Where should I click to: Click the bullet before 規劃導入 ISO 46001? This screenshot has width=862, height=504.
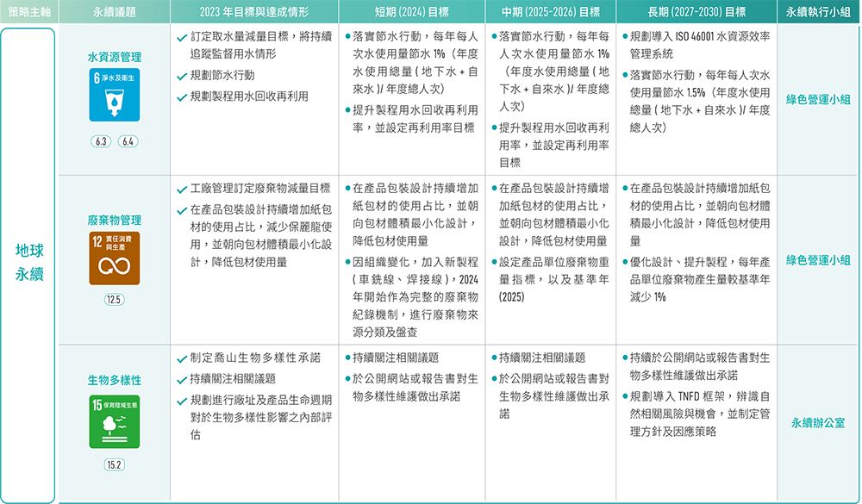(x=624, y=38)
